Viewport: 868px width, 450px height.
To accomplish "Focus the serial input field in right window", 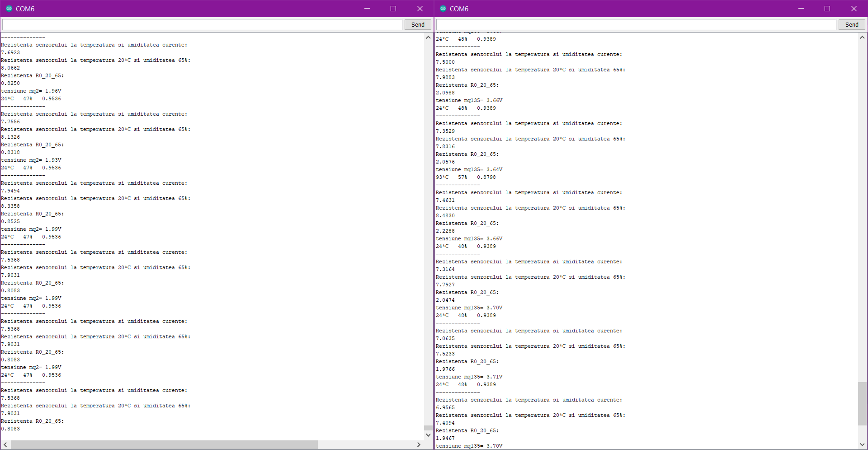I will [636, 25].
